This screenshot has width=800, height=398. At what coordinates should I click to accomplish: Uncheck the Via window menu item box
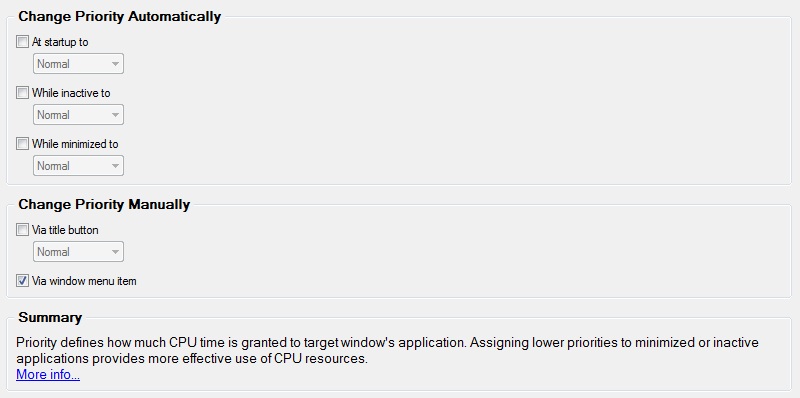[22, 281]
